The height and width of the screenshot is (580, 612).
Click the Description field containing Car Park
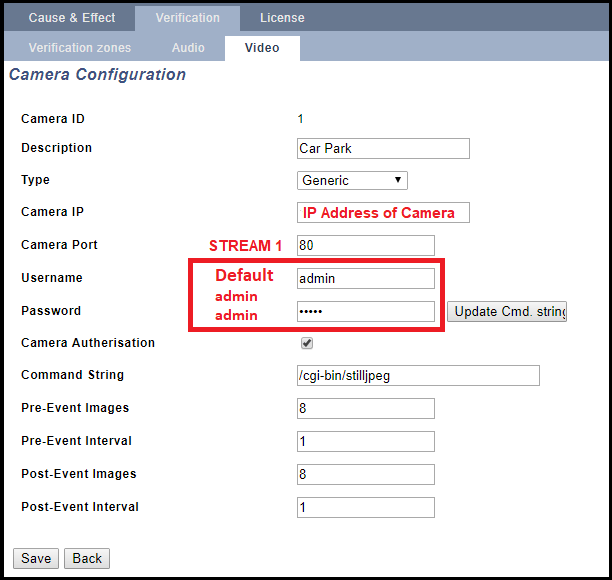[383, 148]
